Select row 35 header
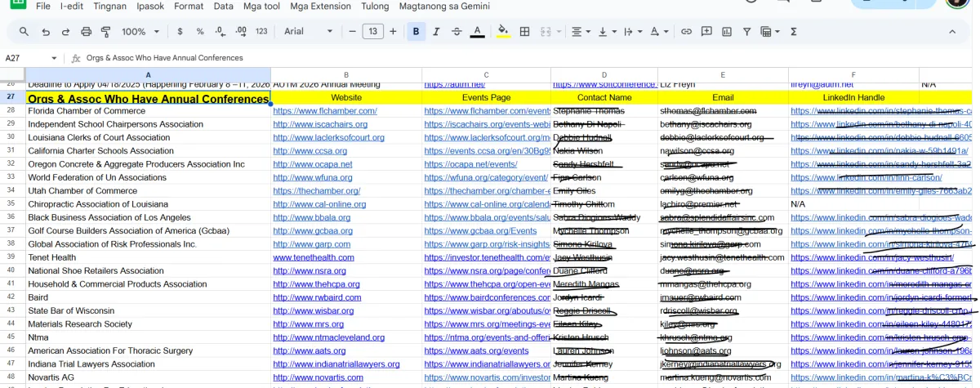The width and height of the screenshot is (980, 388). pos(11,204)
